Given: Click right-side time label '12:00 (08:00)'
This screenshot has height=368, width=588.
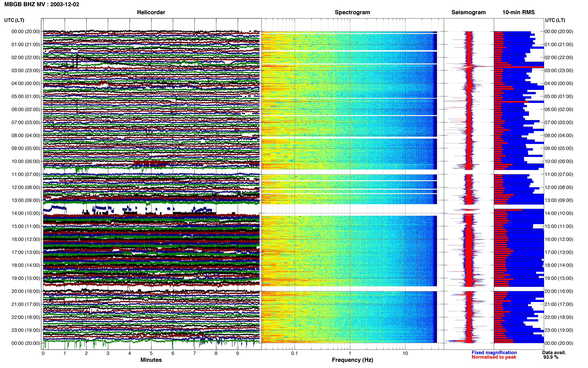Looking at the screenshot, I should click(559, 187).
